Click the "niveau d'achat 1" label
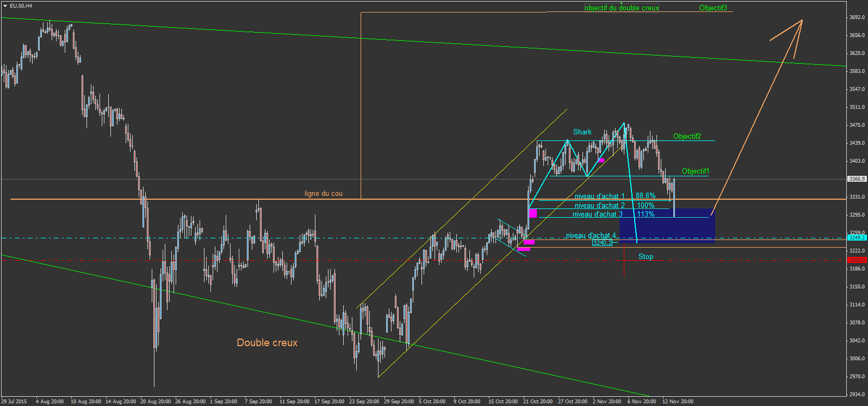The width and height of the screenshot is (868, 406). pyautogui.click(x=600, y=196)
